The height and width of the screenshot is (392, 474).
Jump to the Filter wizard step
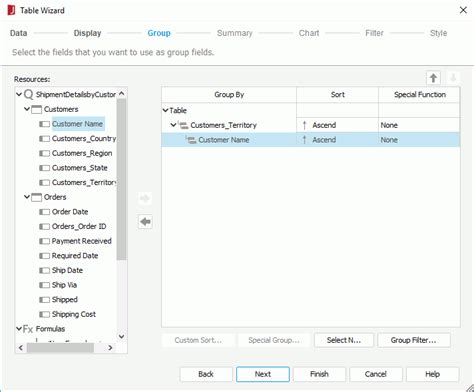coord(374,33)
